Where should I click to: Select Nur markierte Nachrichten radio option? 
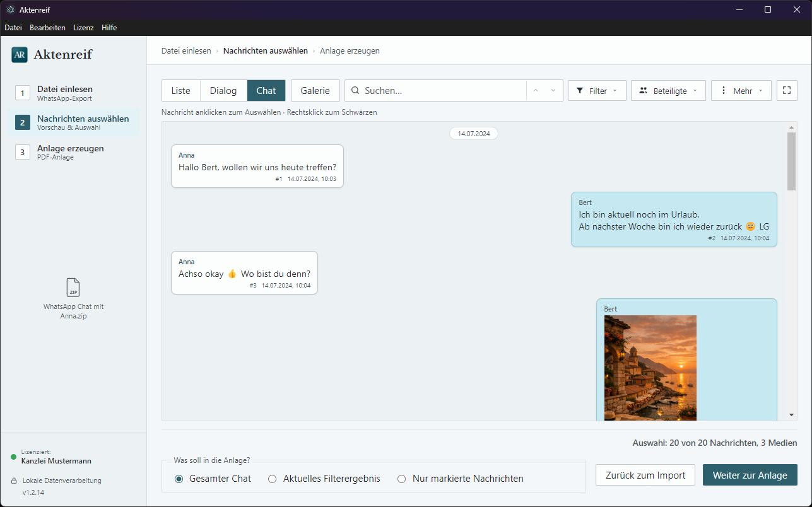point(402,479)
